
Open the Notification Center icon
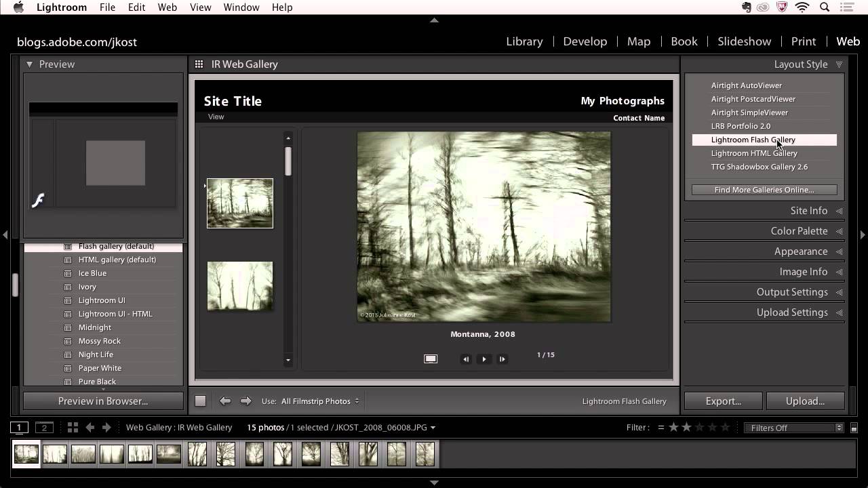tap(848, 7)
